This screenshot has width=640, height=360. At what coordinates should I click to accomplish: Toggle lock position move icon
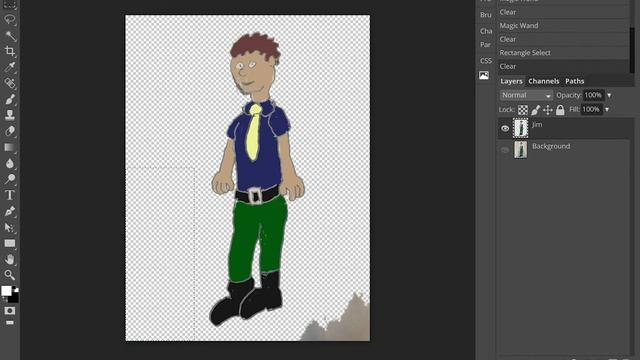tap(548, 110)
